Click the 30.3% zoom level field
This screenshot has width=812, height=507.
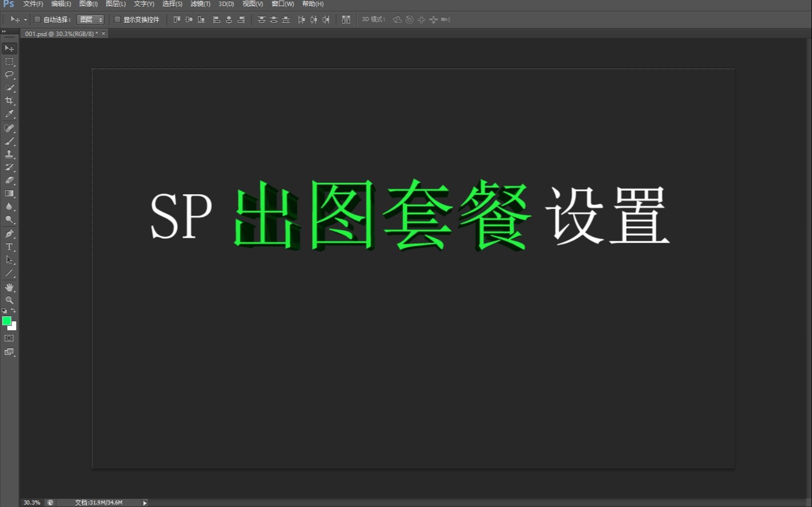32,502
